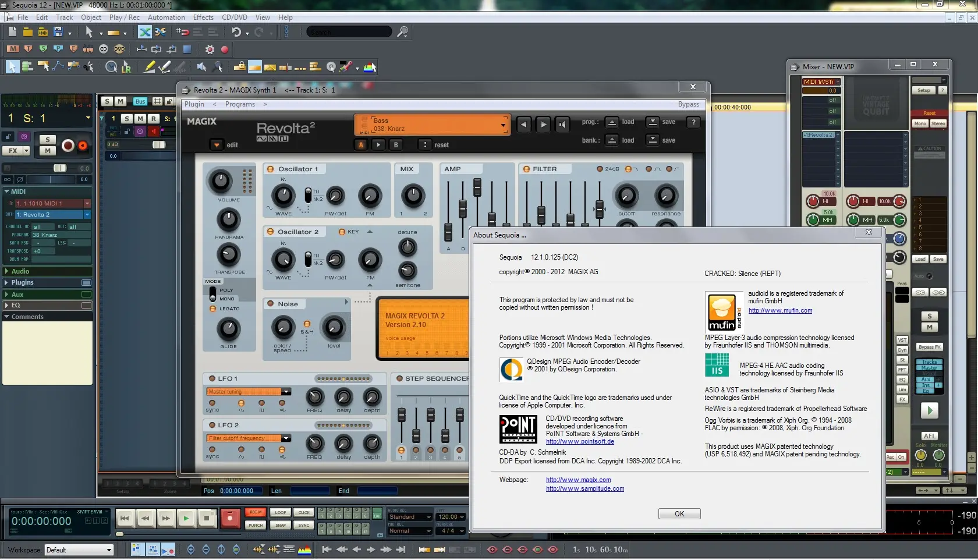Toggle LFO 2 on/off LED
This screenshot has width=978, height=560.
point(212,425)
